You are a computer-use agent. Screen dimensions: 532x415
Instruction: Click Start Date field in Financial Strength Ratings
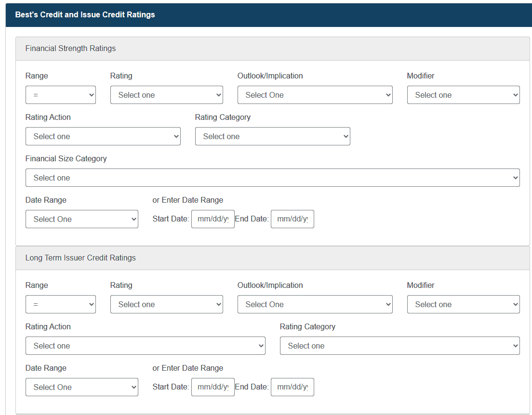(x=213, y=219)
